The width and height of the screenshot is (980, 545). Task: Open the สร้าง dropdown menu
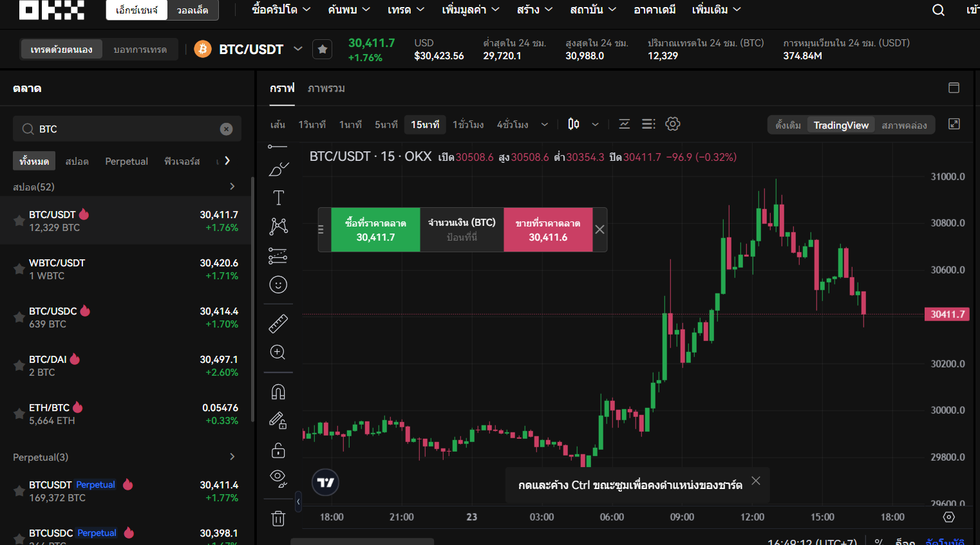534,10
